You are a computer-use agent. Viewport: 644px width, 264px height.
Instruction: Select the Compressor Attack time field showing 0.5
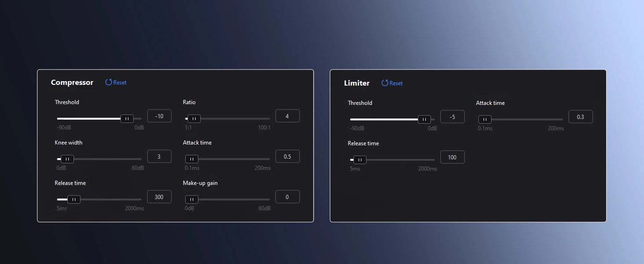(x=287, y=156)
